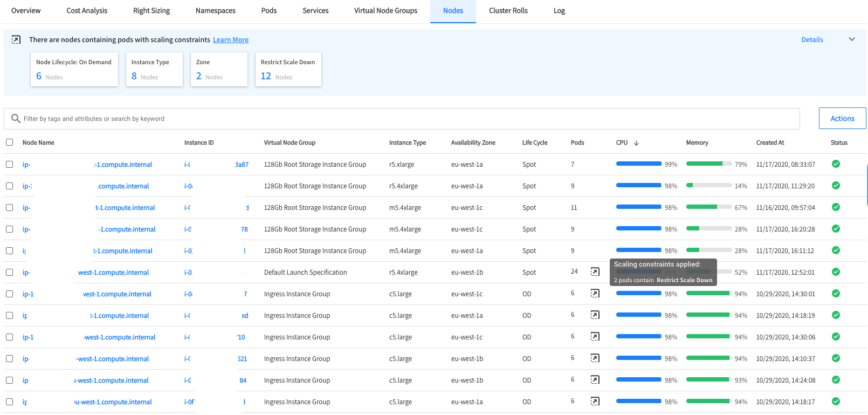Viewport: 868px width, 415px height.
Task: Expand the Restrict Scale Down card
Action: tap(288, 69)
